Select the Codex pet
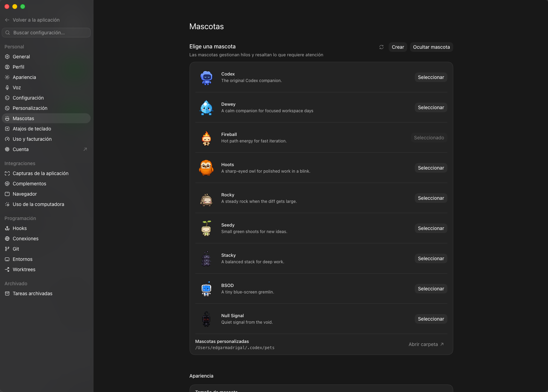 pyautogui.click(x=431, y=77)
